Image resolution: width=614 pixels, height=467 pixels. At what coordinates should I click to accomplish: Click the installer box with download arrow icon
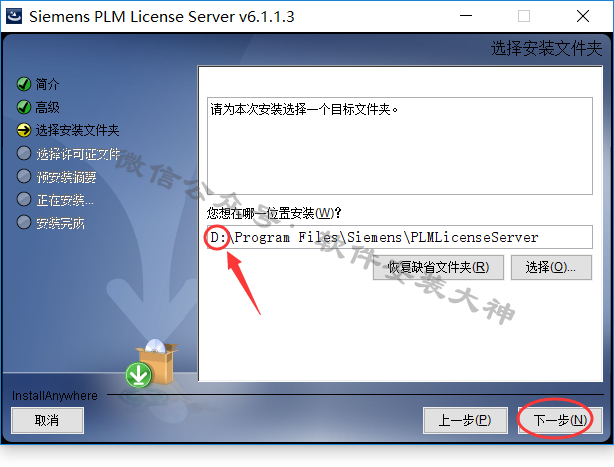click(x=152, y=364)
